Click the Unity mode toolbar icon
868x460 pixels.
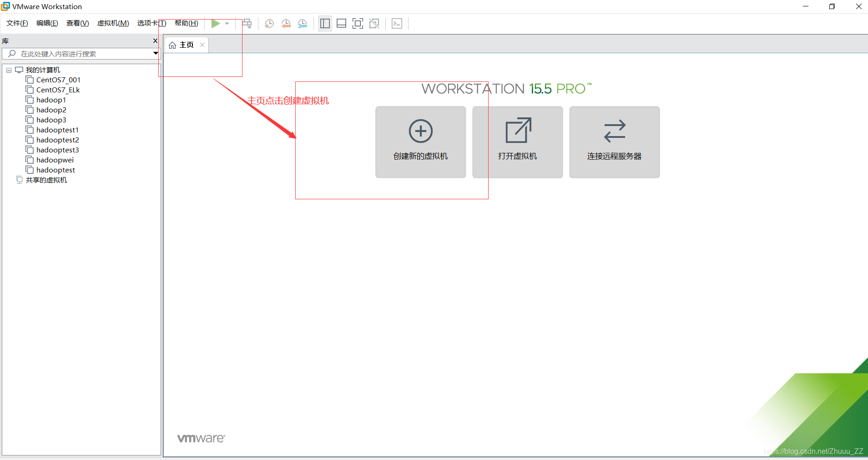[374, 24]
